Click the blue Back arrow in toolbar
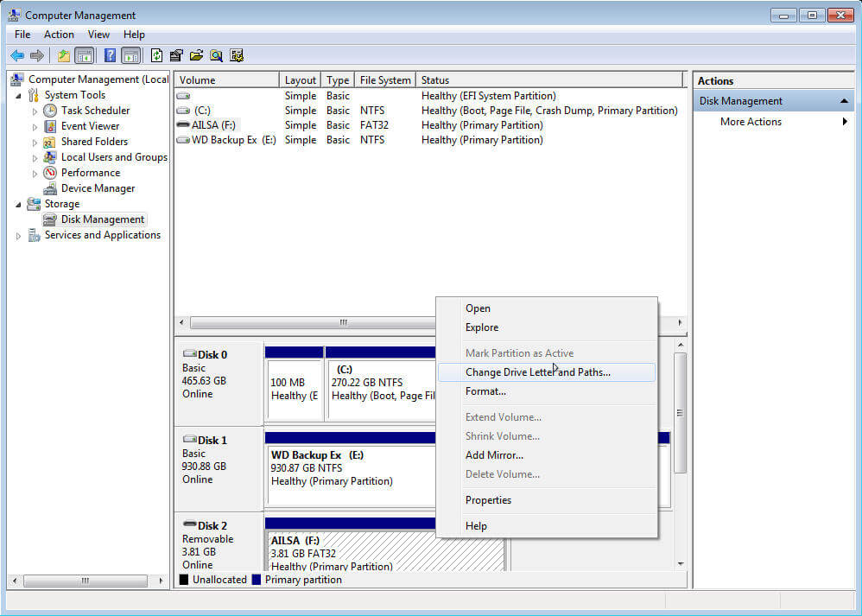 click(16, 56)
